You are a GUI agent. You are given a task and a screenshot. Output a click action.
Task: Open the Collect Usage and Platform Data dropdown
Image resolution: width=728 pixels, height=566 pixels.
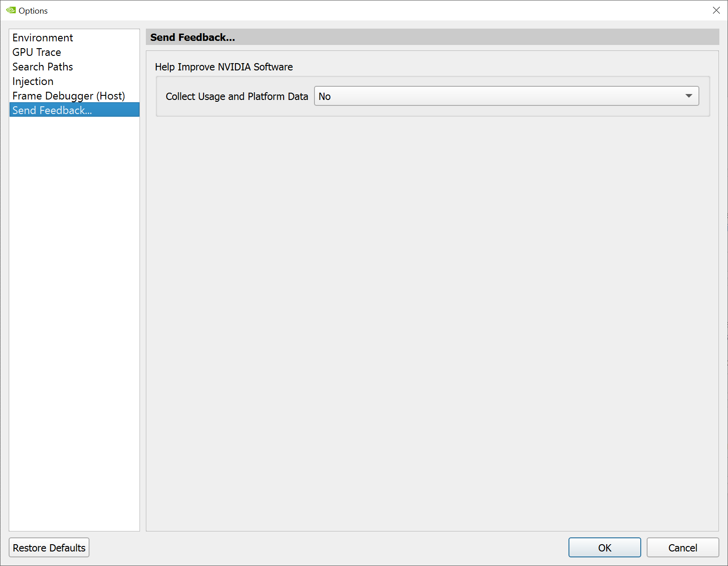point(506,96)
